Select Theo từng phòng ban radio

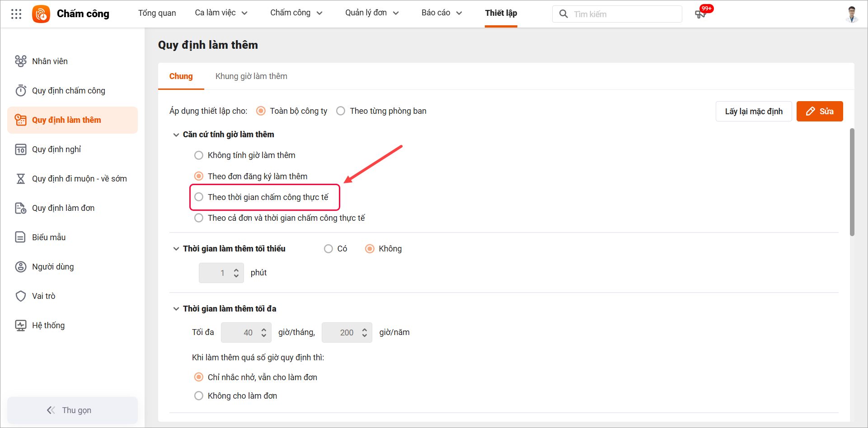341,111
